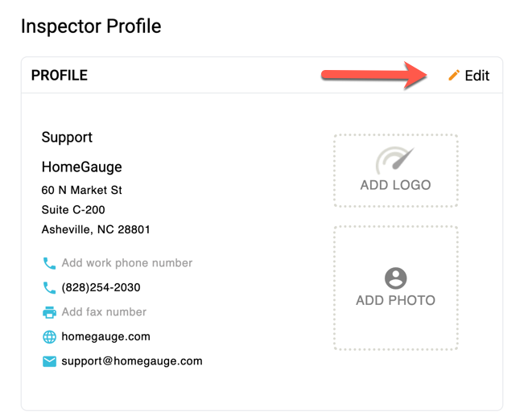The width and height of the screenshot is (524, 420).
Task: Click the phone icon beside (828)254-2030
Action: coord(49,287)
